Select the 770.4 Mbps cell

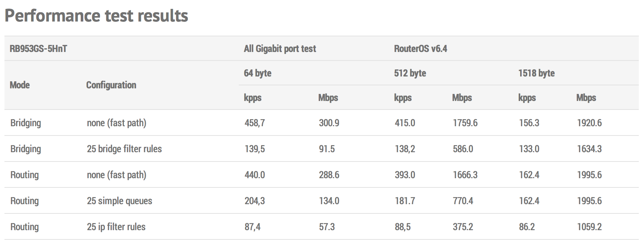(x=463, y=201)
